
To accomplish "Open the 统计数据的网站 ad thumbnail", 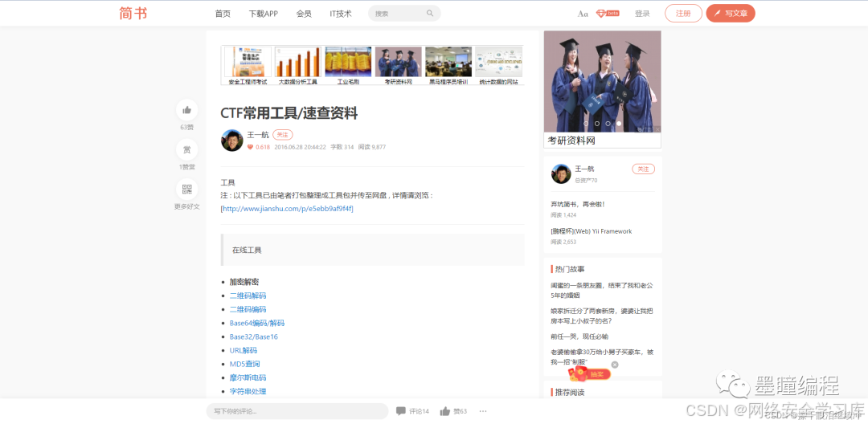I will (x=499, y=66).
